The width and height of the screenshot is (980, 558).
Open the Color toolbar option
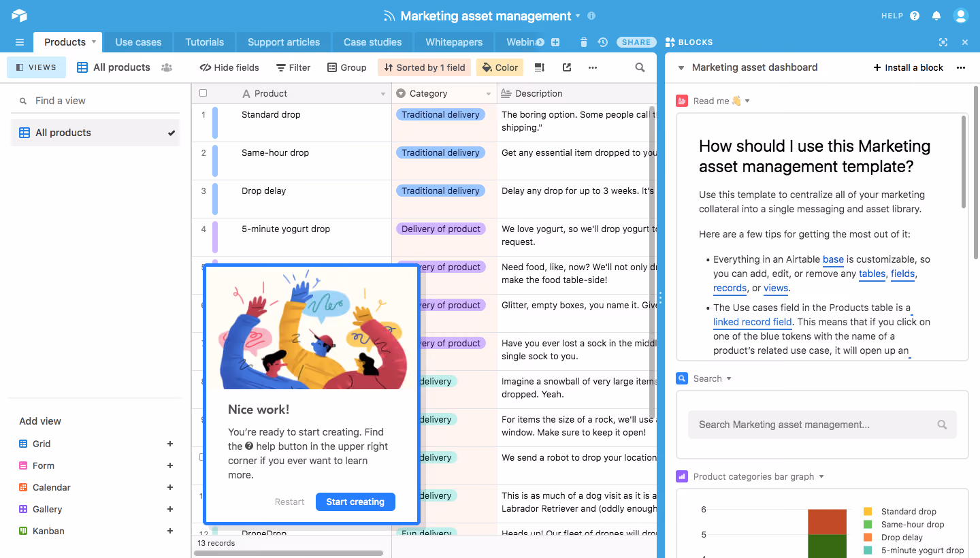click(500, 67)
